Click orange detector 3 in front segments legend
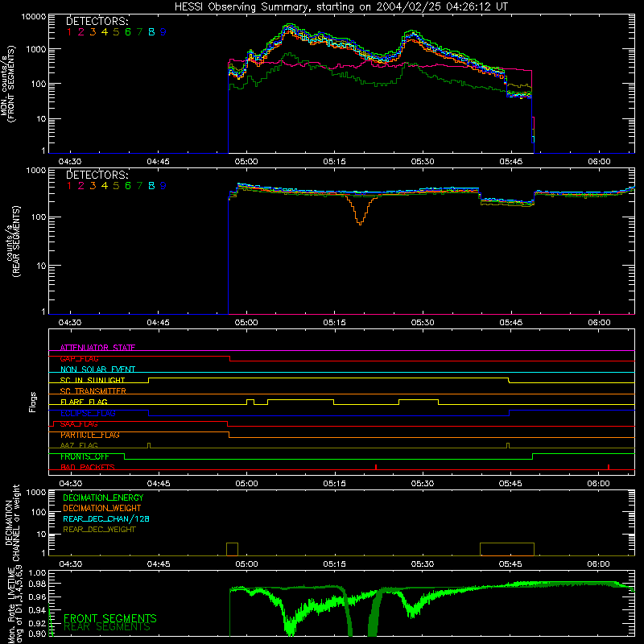The height and width of the screenshot is (644, 644). point(93,32)
